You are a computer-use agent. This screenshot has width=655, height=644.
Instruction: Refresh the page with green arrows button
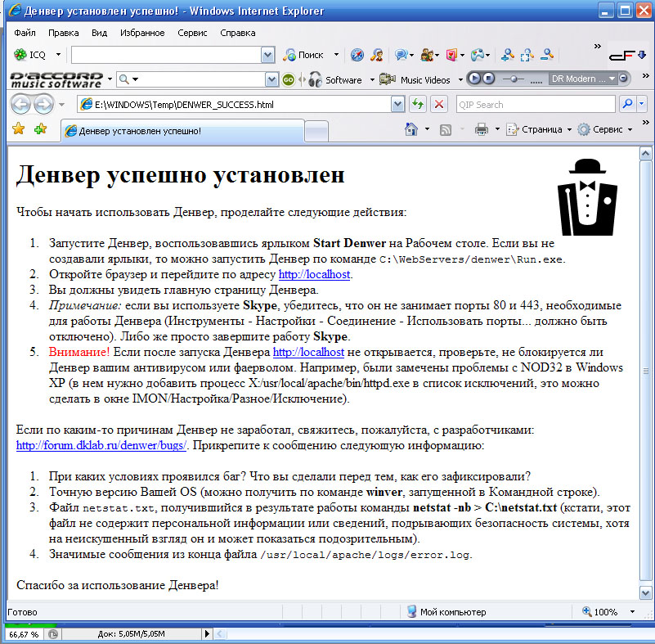[418, 104]
